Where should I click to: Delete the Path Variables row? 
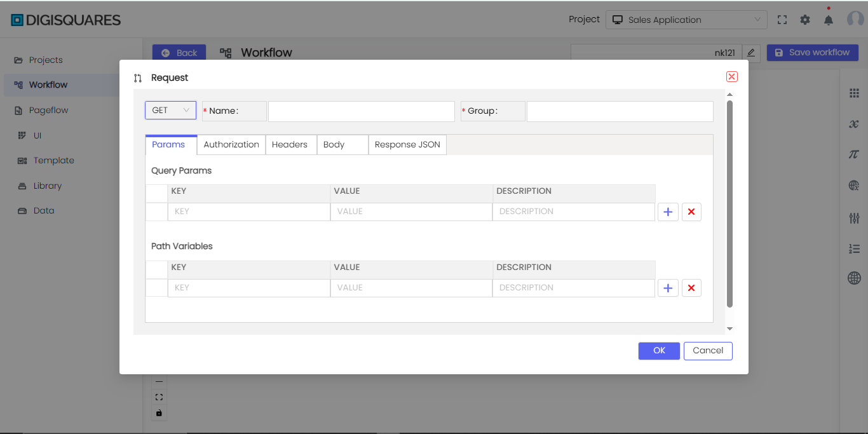pos(691,288)
